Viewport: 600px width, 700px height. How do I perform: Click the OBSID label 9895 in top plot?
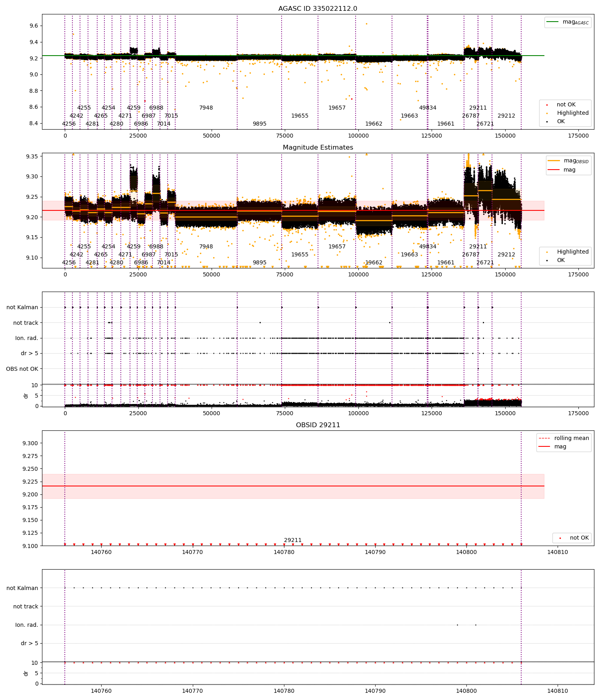pyautogui.click(x=259, y=124)
